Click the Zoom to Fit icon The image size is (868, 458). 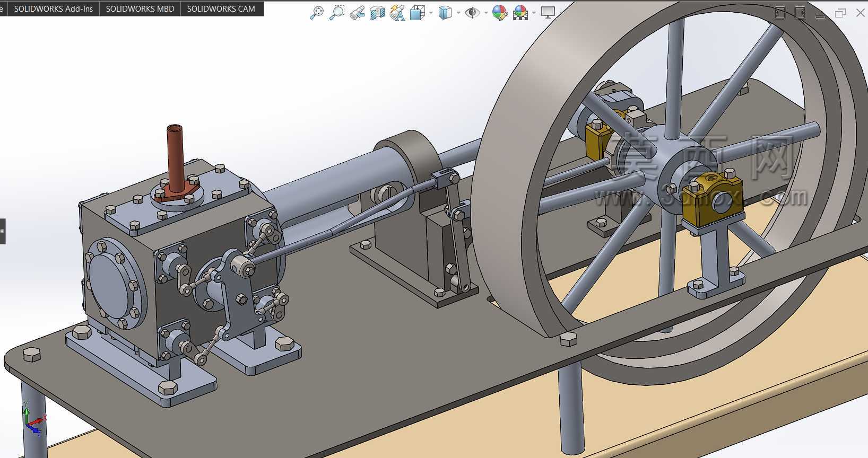317,13
